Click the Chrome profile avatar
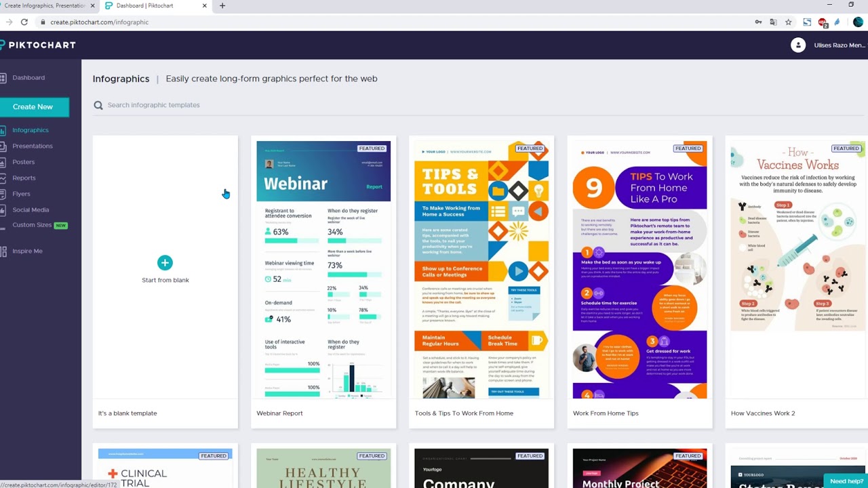868x488 pixels. (x=858, y=22)
